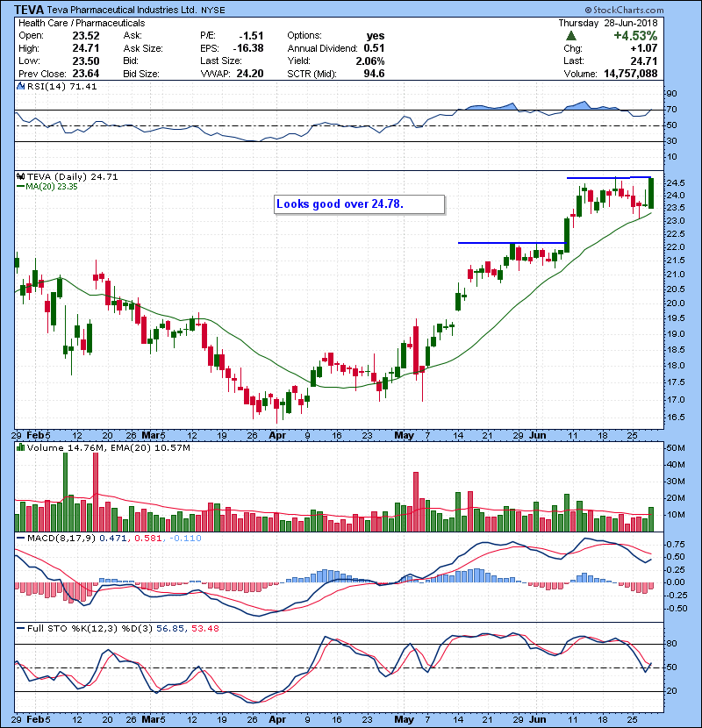
Task: Click the stochastic %K value 56.85
Action: tap(169, 629)
